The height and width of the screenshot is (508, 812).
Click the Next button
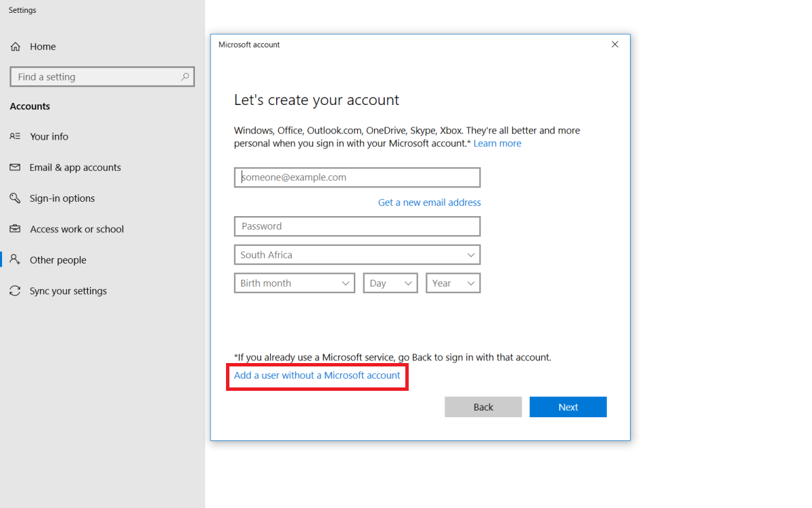[568, 407]
